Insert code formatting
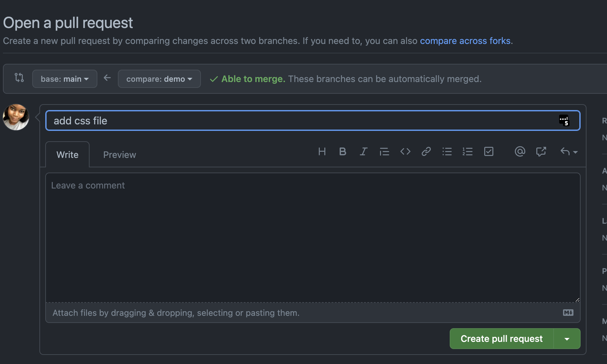607x364 pixels. click(x=405, y=152)
